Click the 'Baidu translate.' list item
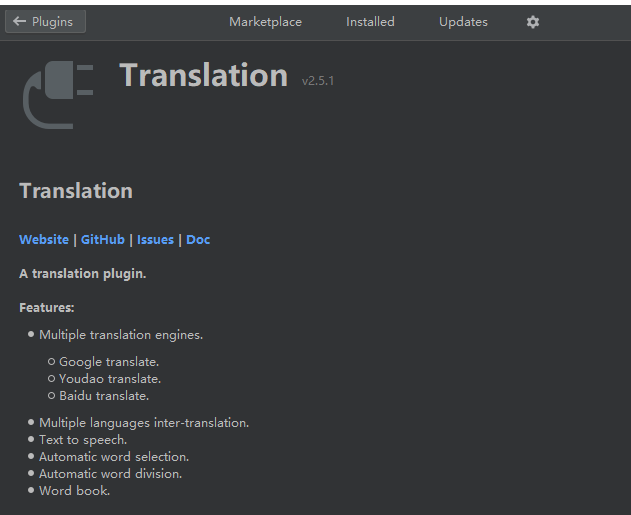 (104, 396)
